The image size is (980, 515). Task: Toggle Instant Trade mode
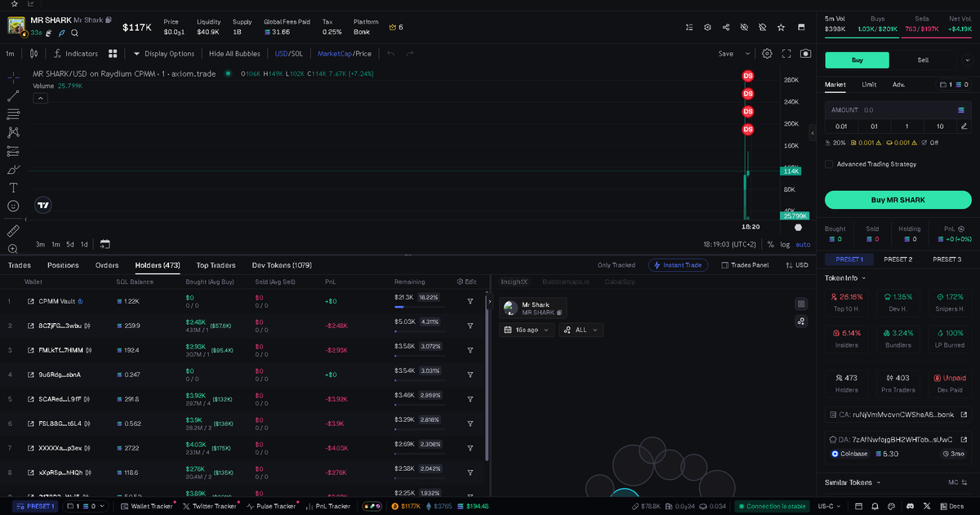pos(678,265)
